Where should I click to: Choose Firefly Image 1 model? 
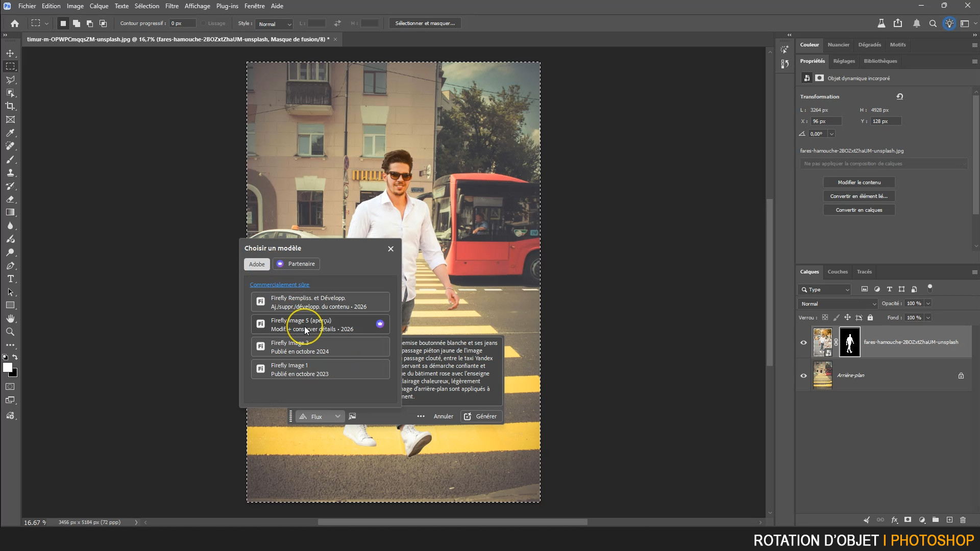click(320, 369)
